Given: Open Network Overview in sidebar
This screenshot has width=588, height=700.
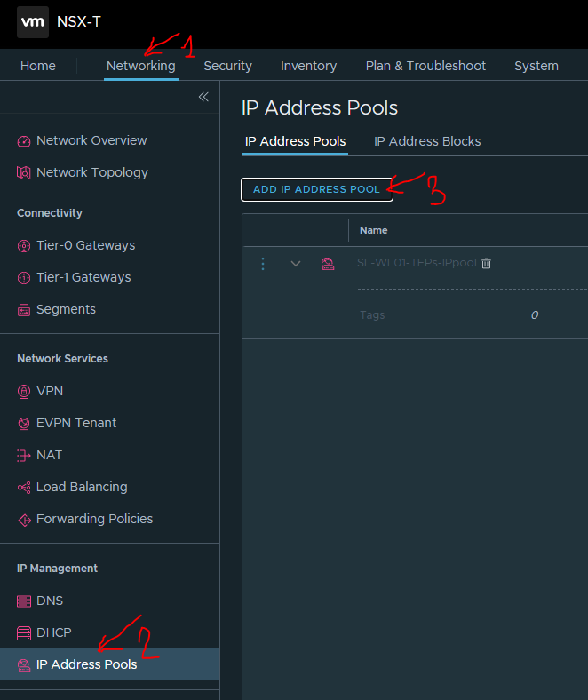Looking at the screenshot, I should click(91, 140).
